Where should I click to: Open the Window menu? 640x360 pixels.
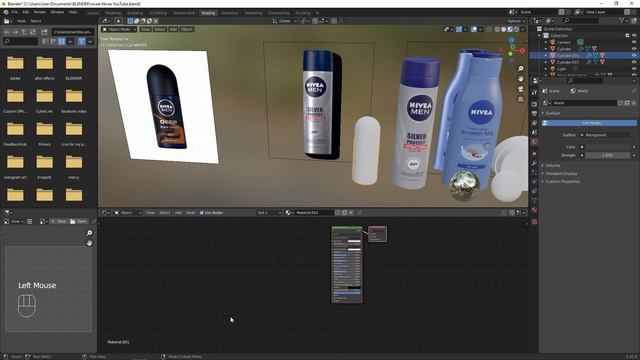coord(57,12)
